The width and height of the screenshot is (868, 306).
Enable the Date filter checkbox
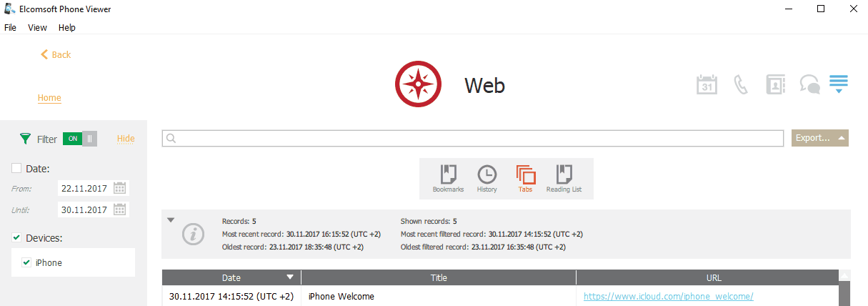(16, 168)
